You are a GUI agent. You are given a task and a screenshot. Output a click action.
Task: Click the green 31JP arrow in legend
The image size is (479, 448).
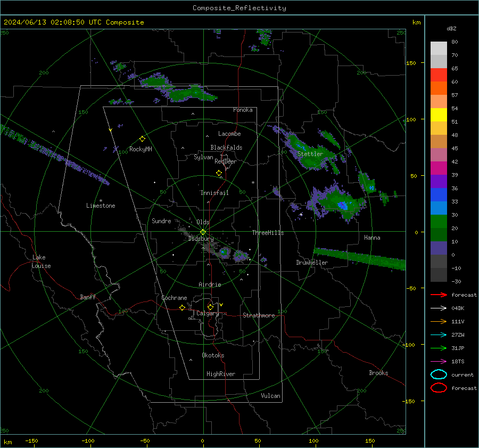439,348
